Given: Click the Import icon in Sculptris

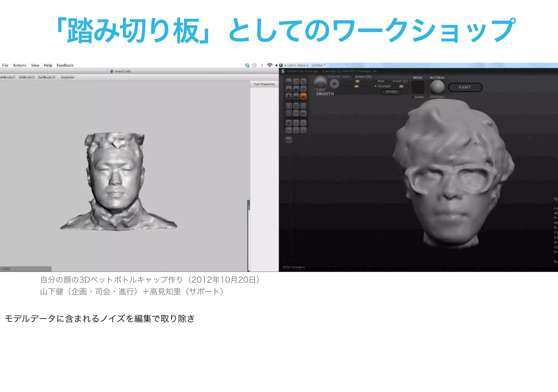Looking at the screenshot, I should (296, 123).
